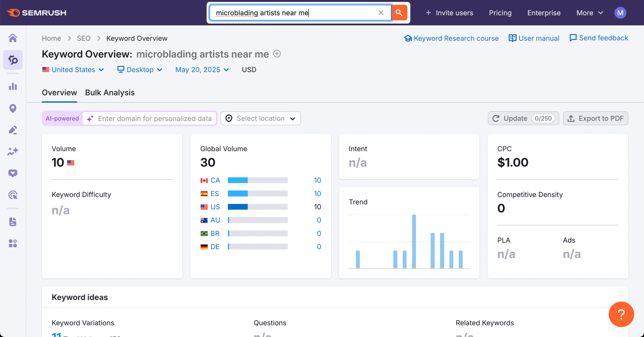Open the Traffic & Market bar chart icon
The image size is (644, 337).
[x=13, y=86]
